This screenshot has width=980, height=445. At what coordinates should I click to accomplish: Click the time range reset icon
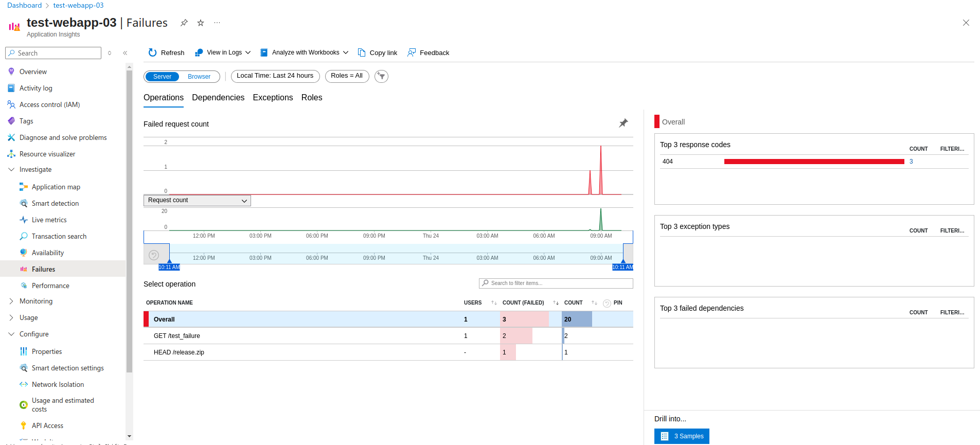pyautogui.click(x=154, y=255)
